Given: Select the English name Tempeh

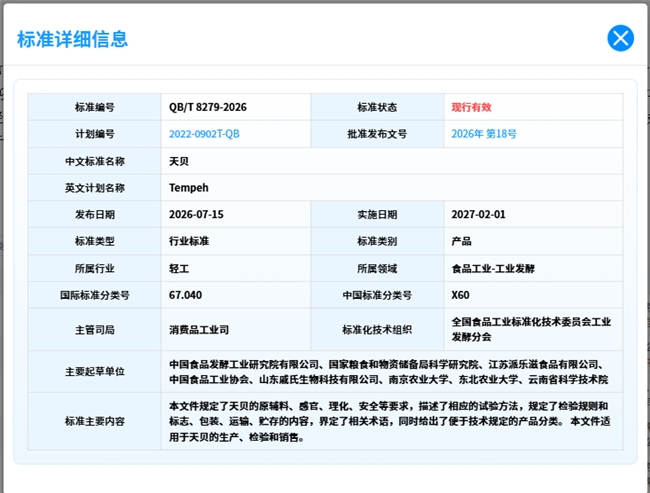Looking at the screenshot, I should tap(189, 188).
